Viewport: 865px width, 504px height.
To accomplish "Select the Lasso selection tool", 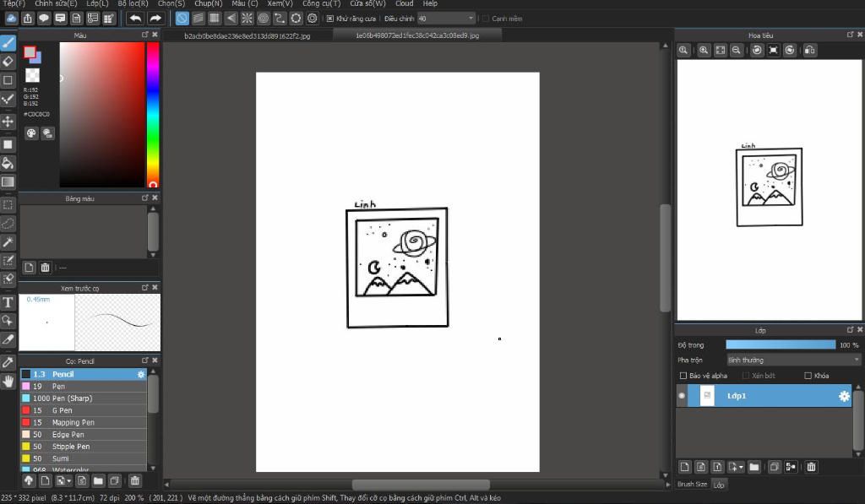I will [8, 224].
